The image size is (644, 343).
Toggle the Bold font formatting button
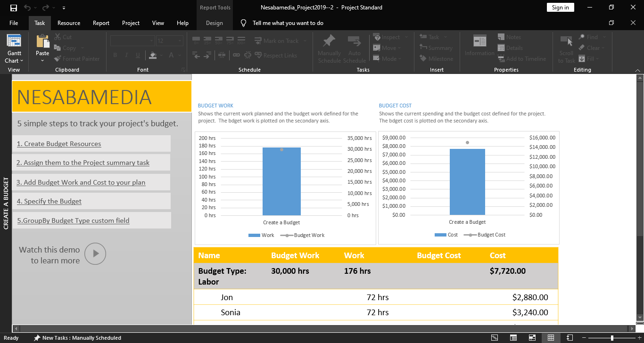115,56
